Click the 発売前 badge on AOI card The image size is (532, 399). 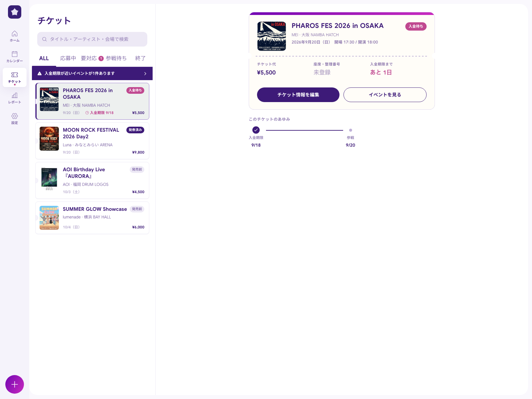(x=137, y=170)
